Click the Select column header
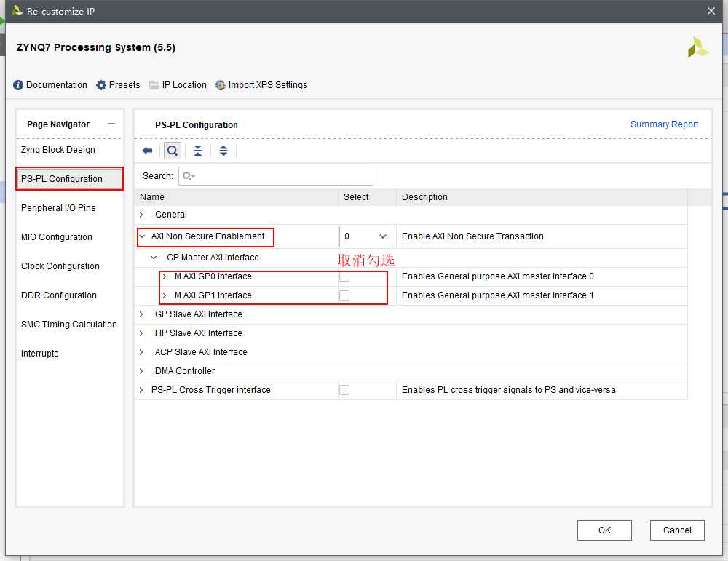Screen dimensions: 728x561 [x=356, y=197]
